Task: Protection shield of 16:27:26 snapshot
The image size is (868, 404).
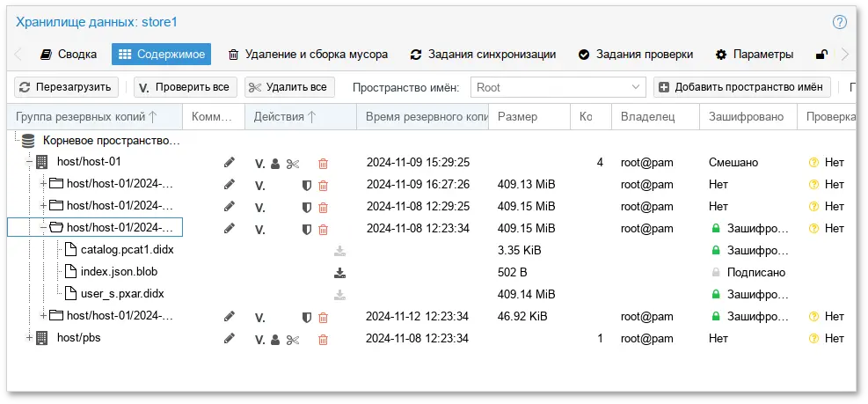Action: pos(307,186)
